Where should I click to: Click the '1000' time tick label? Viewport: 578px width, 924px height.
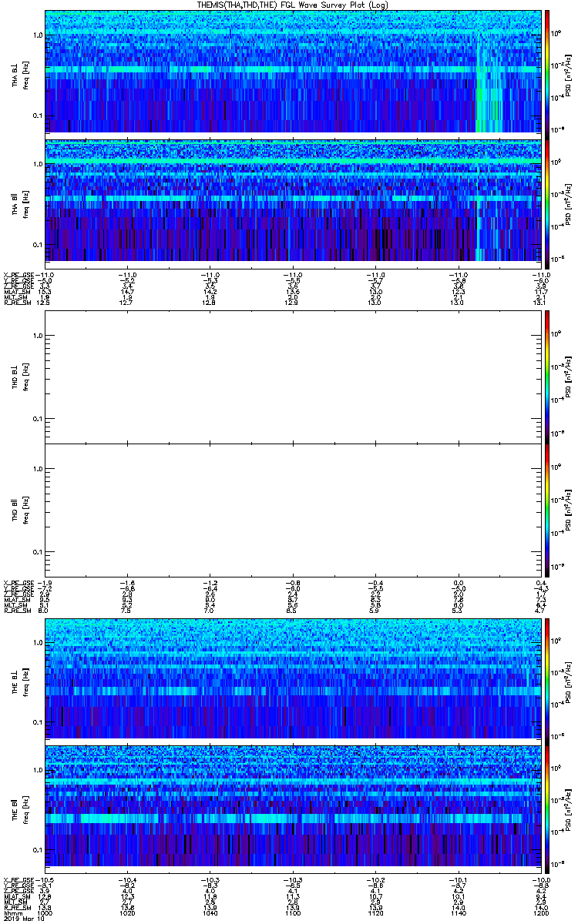45,913
